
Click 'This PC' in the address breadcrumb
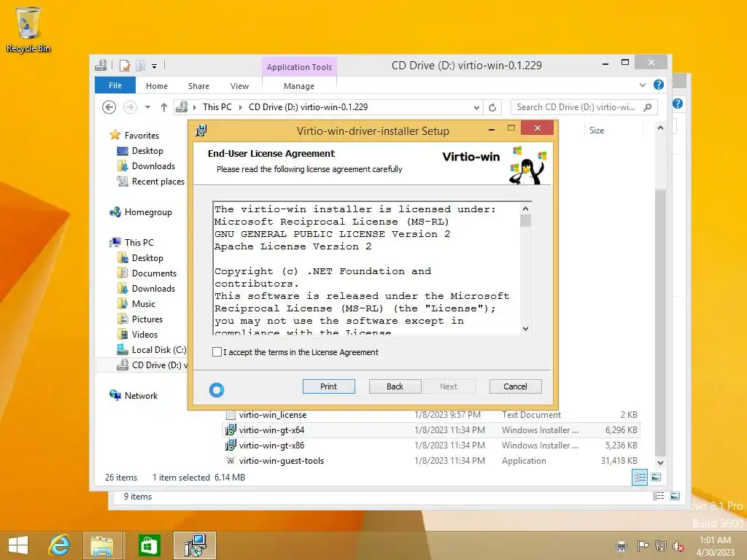click(217, 107)
